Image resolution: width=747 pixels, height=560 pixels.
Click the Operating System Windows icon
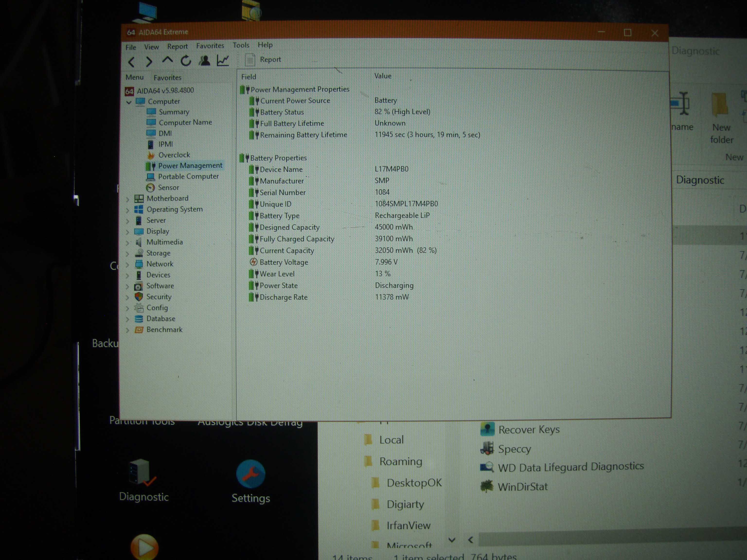click(x=139, y=209)
